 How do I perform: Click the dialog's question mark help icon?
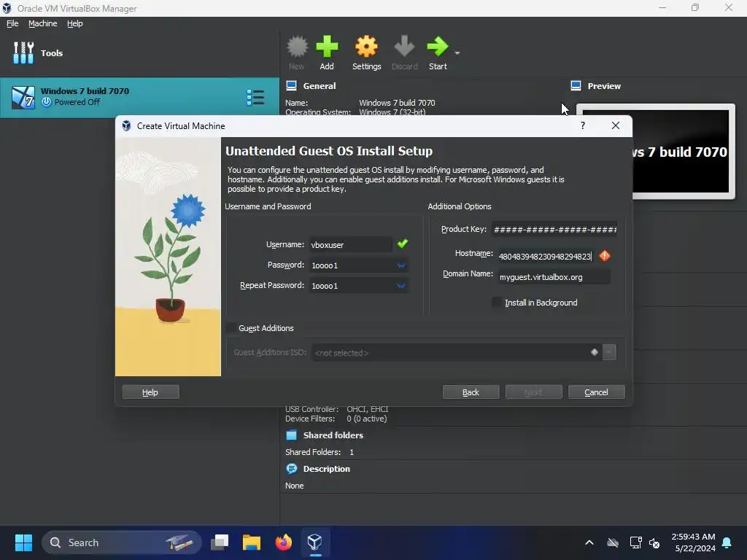[x=583, y=125]
